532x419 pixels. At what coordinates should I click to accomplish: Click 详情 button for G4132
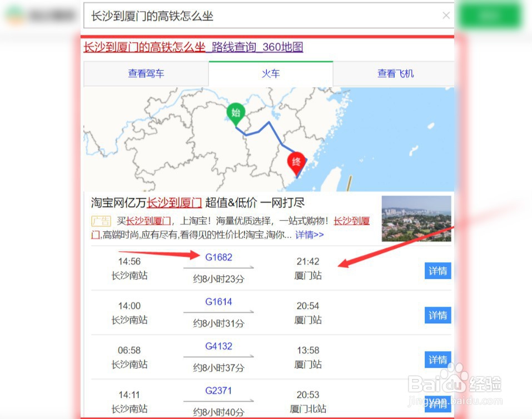coord(437,360)
